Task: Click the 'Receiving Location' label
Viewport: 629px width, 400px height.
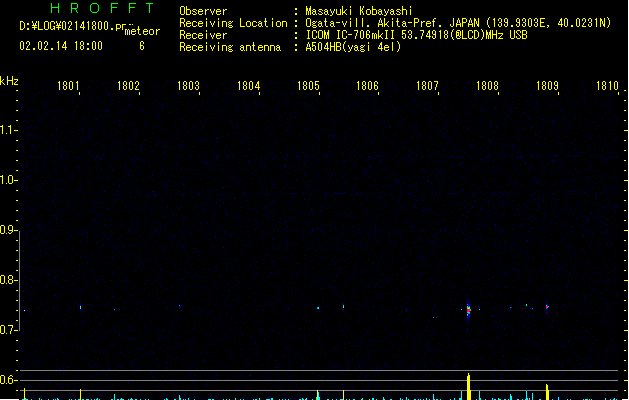Action: point(233,23)
